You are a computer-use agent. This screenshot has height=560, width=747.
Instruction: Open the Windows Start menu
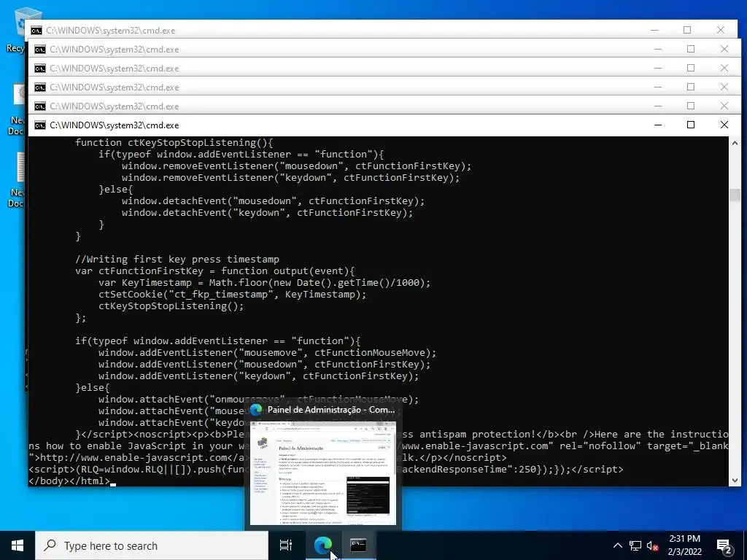pos(18,545)
